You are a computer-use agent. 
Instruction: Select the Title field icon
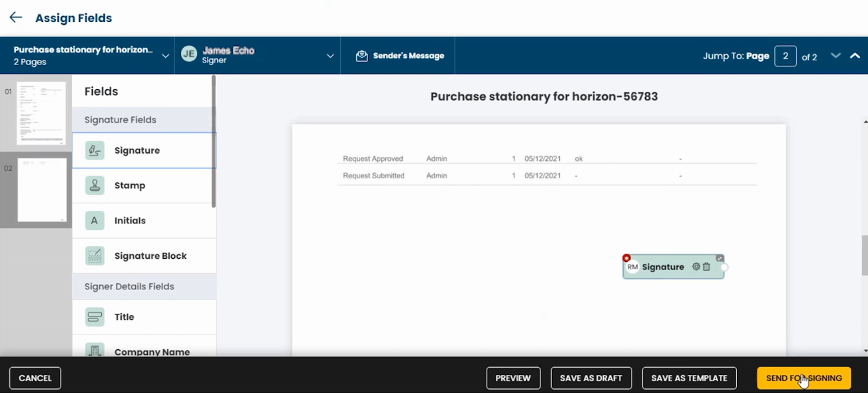(x=94, y=317)
